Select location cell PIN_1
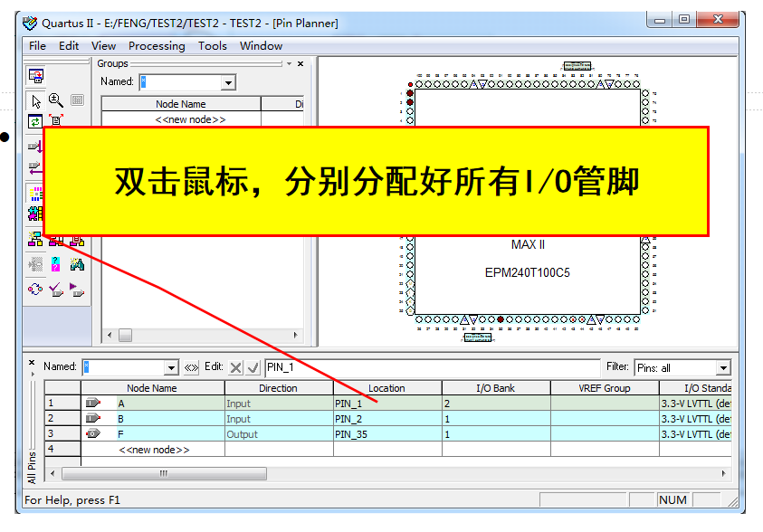 coord(387,404)
